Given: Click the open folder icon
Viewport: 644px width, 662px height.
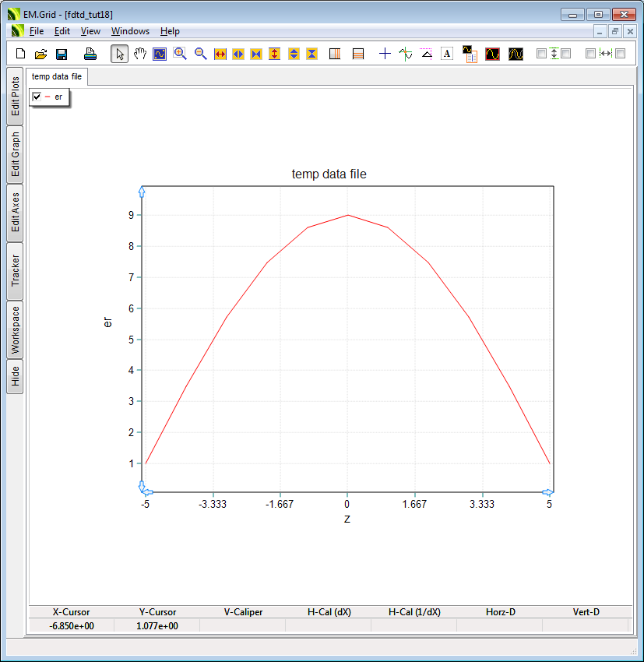Looking at the screenshot, I should coord(40,54).
